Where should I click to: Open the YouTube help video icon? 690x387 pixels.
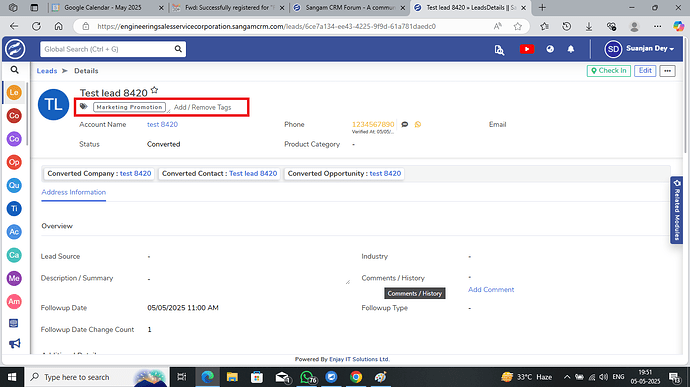click(526, 49)
